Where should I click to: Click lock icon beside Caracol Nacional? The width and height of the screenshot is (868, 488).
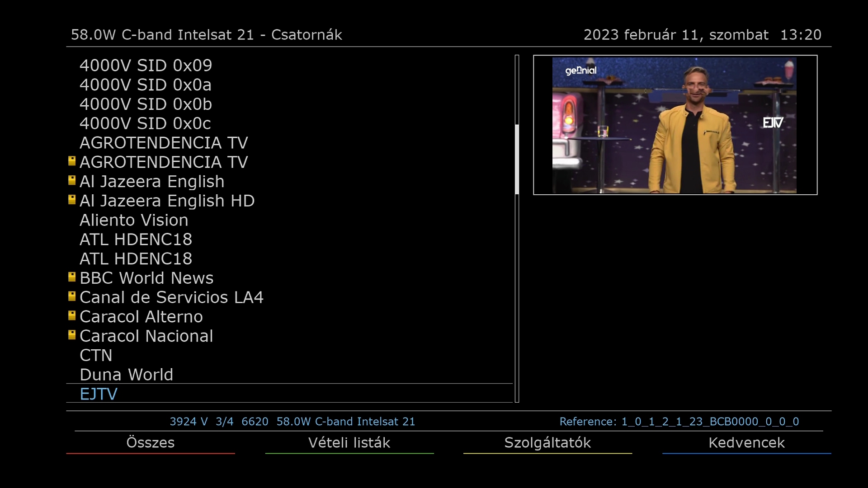[71, 335]
